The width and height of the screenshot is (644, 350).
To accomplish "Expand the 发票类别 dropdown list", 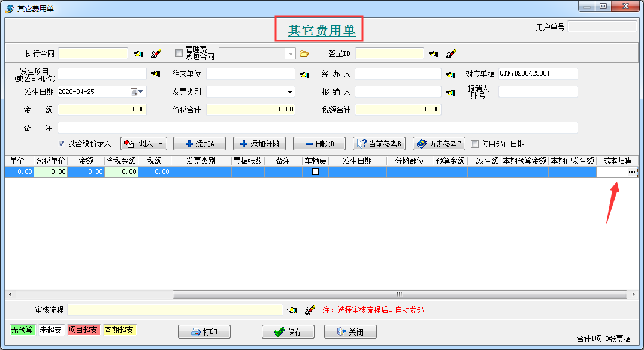I will click(291, 92).
